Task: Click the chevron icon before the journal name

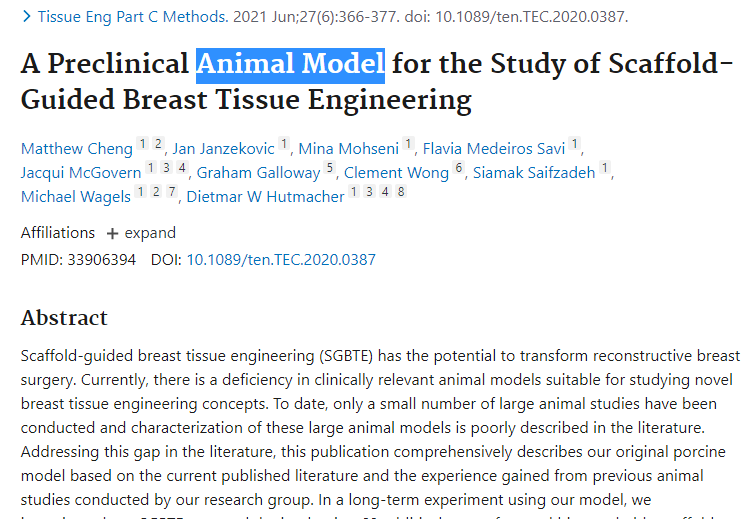Action: click(27, 17)
